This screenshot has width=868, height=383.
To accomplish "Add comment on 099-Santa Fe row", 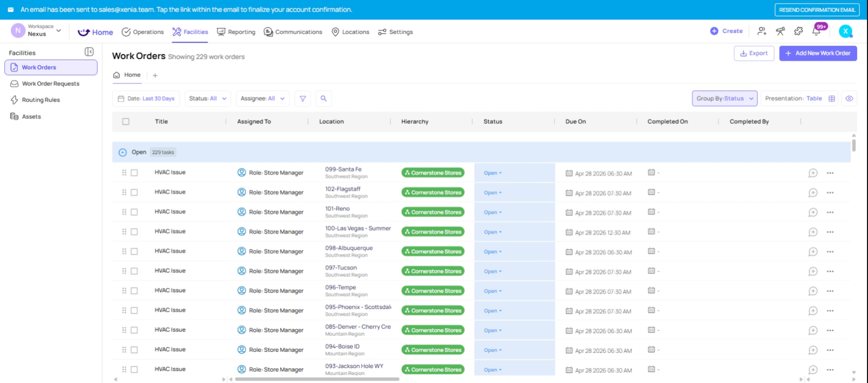I will point(813,173).
